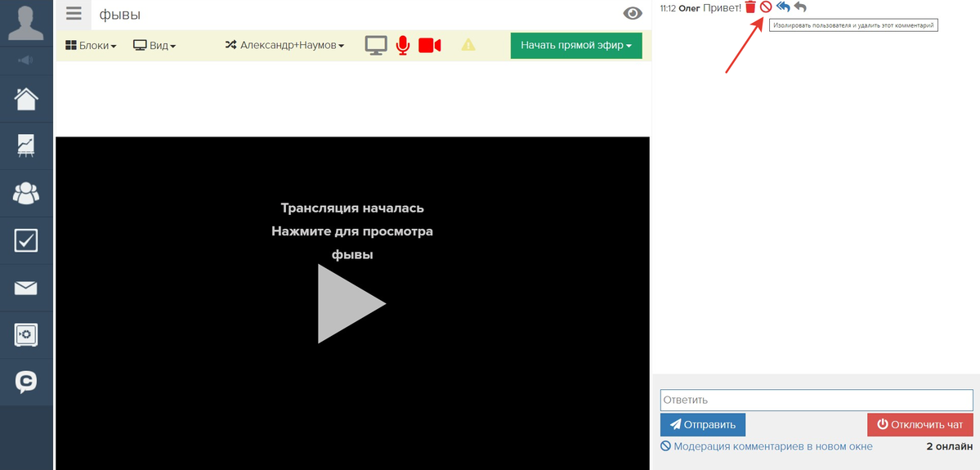980x470 pixels.
Task: Go to the Home section in sidebar
Action: [x=26, y=99]
